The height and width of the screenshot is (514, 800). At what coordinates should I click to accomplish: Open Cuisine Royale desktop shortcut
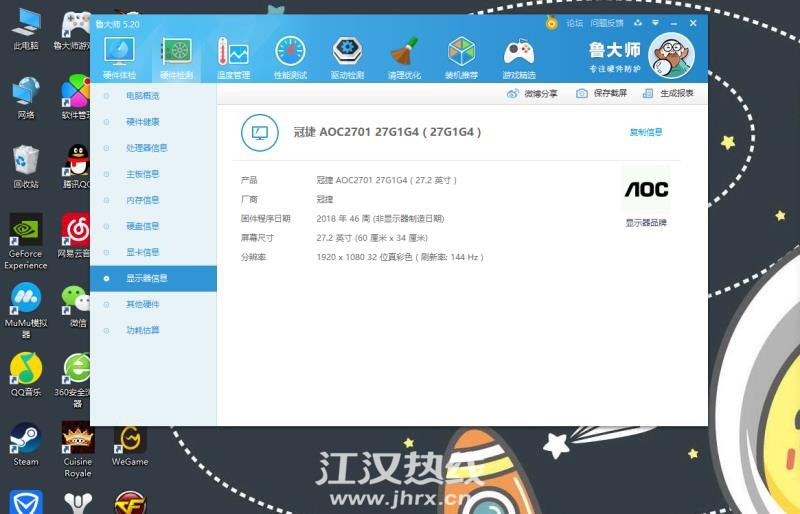click(78, 450)
